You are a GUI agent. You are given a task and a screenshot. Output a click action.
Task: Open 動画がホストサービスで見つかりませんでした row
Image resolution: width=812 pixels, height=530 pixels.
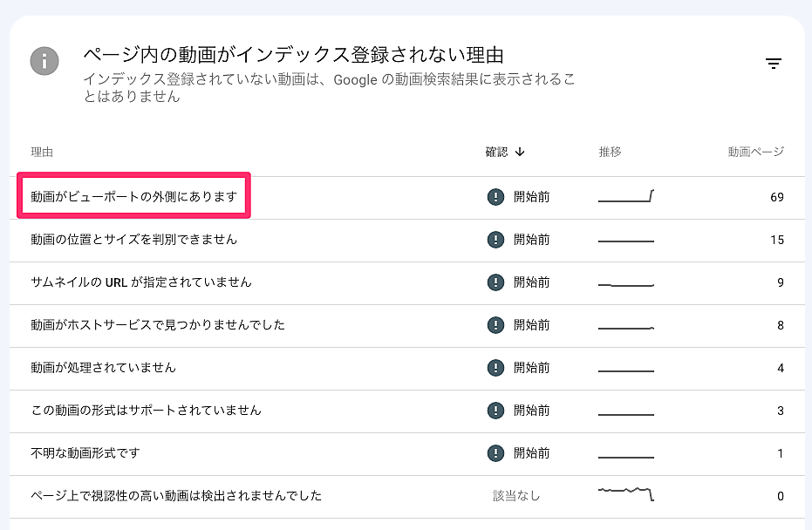point(158,325)
